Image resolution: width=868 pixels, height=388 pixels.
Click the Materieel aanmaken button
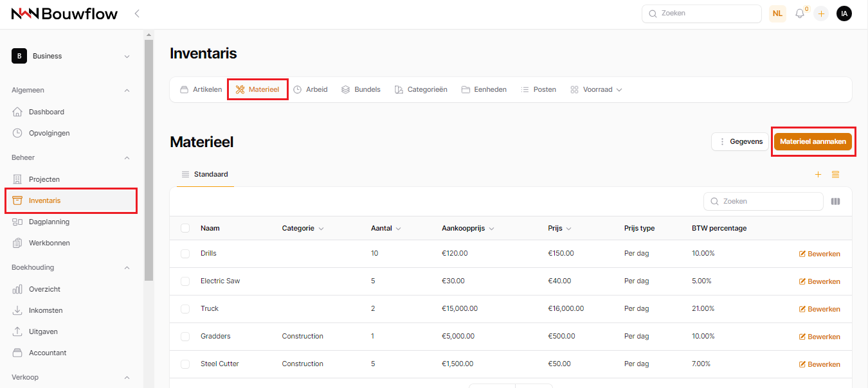813,142
